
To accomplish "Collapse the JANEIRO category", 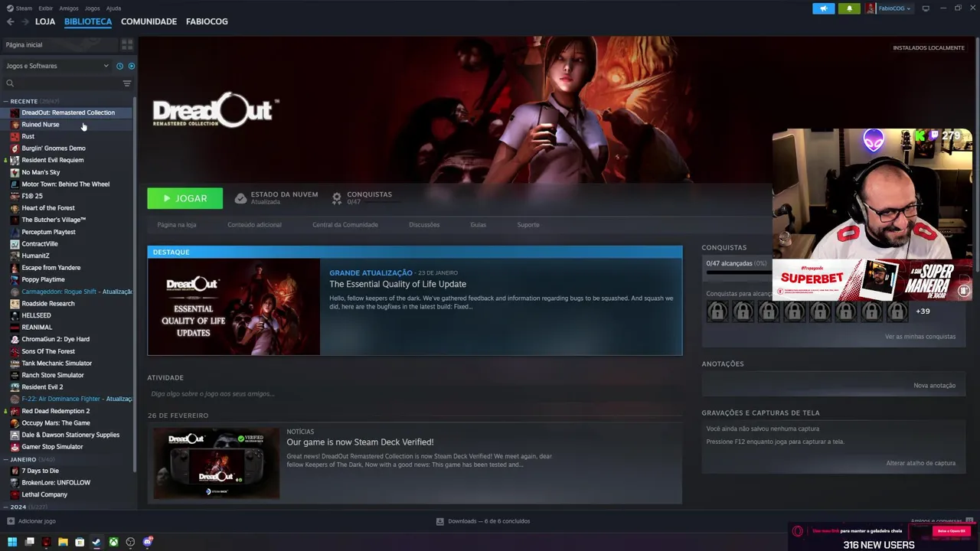I will (x=5, y=459).
